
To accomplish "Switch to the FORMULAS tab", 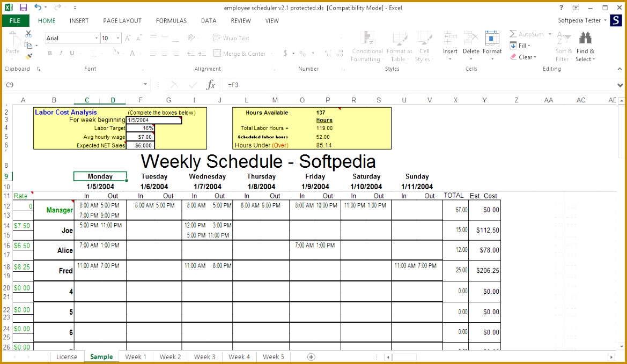I will point(171,21).
